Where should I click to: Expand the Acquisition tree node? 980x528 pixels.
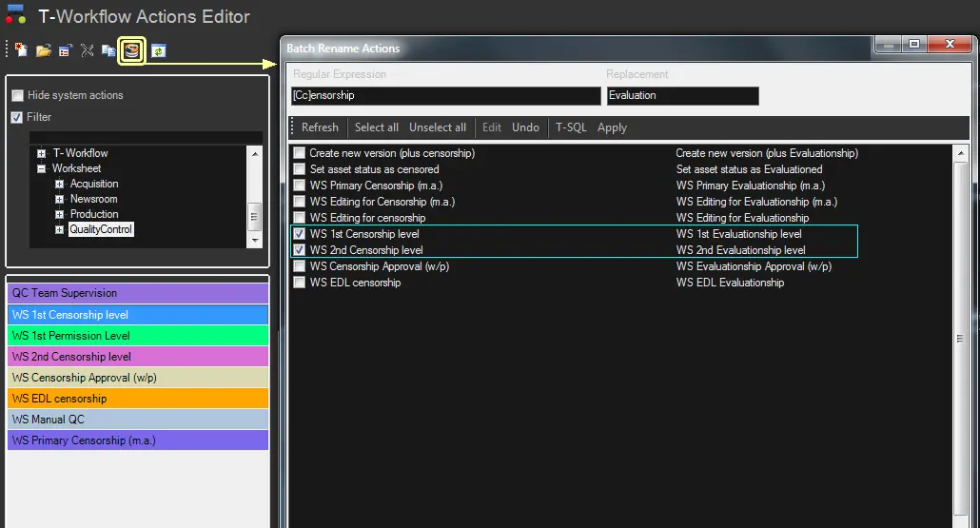coord(60,184)
